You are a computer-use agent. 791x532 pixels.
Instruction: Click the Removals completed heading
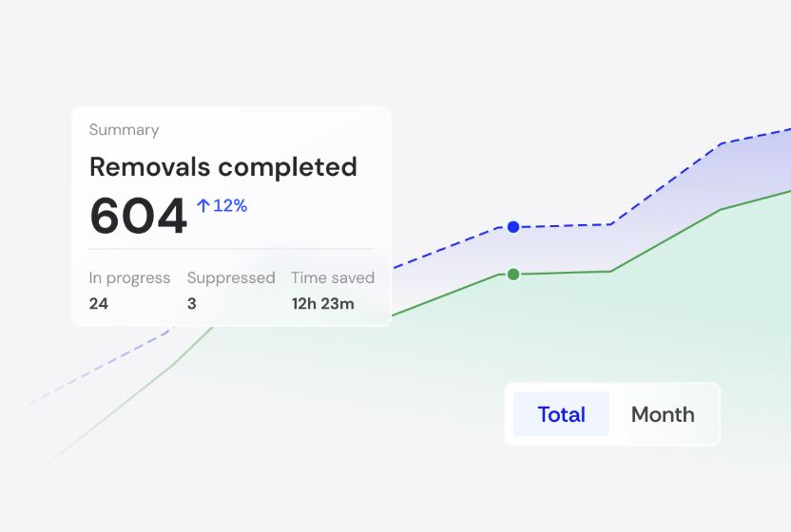pos(223,167)
